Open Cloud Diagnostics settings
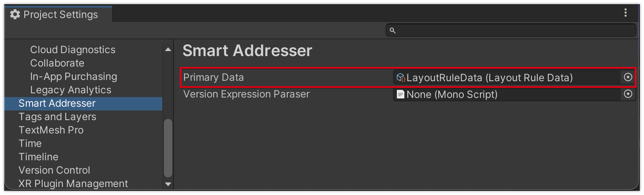The width and height of the screenshot is (644, 195). pos(73,50)
